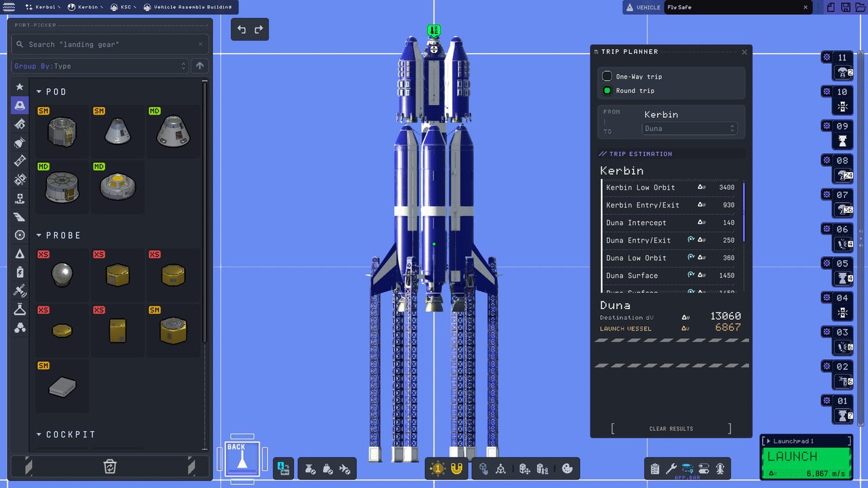This screenshot has height=488, width=868.
Task: Click the undo arrow
Action: click(x=242, y=30)
